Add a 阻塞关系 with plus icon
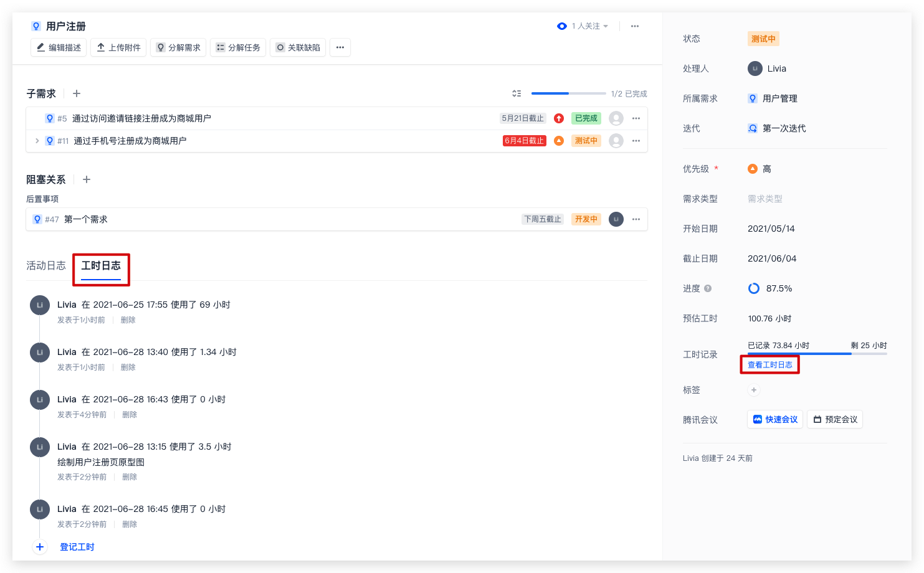This screenshot has height=573, width=924. click(x=87, y=179)
